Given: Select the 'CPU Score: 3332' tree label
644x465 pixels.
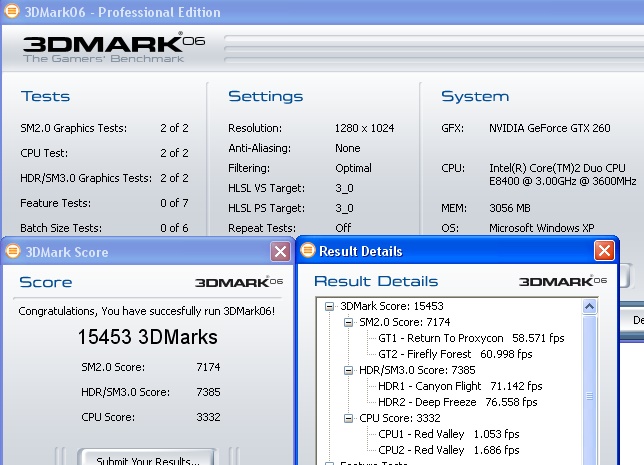Looking at the screenshot, I should click(400, 418).
